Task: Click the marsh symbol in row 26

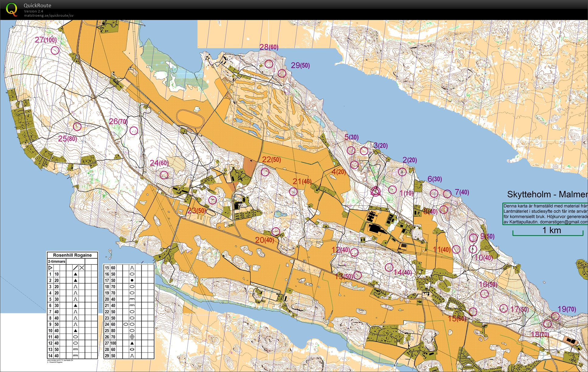Action: 132,337
